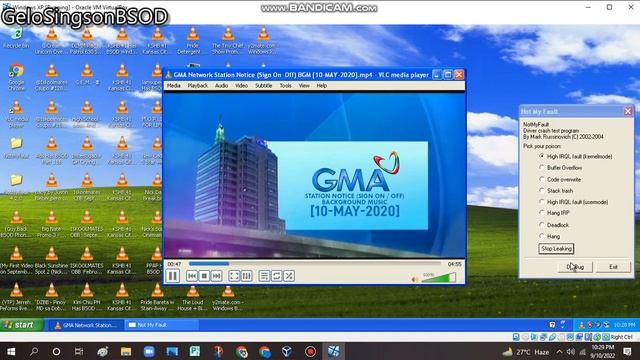Select the Google Chrome desktop shortcut
This screenshot has width=640, height=360.
pos(16,76)
